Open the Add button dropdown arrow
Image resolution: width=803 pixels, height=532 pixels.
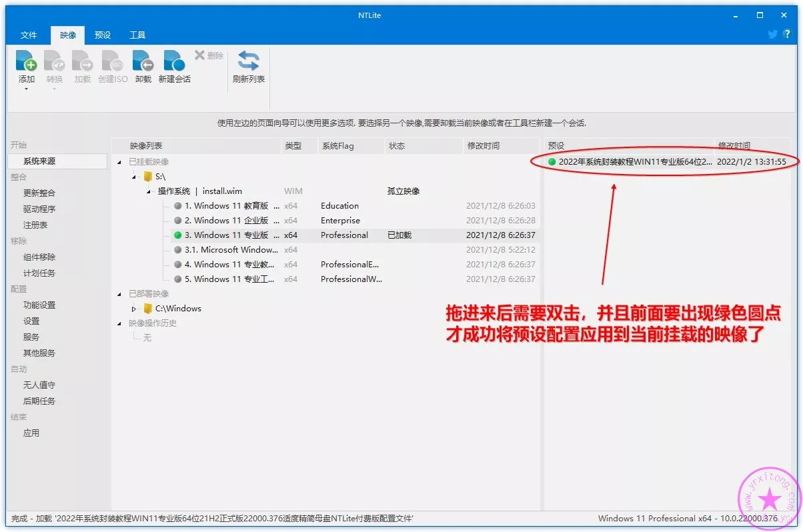27,89
